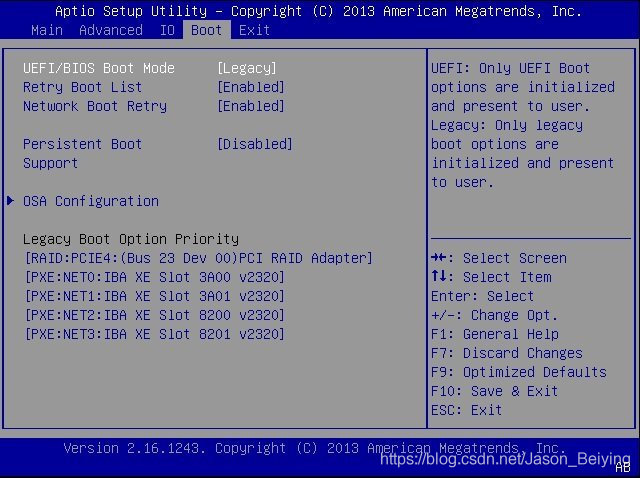The image size is (640, 478).
Task: Go to the Exit tab
Action: pyautogui.click(x=255, y=30)
